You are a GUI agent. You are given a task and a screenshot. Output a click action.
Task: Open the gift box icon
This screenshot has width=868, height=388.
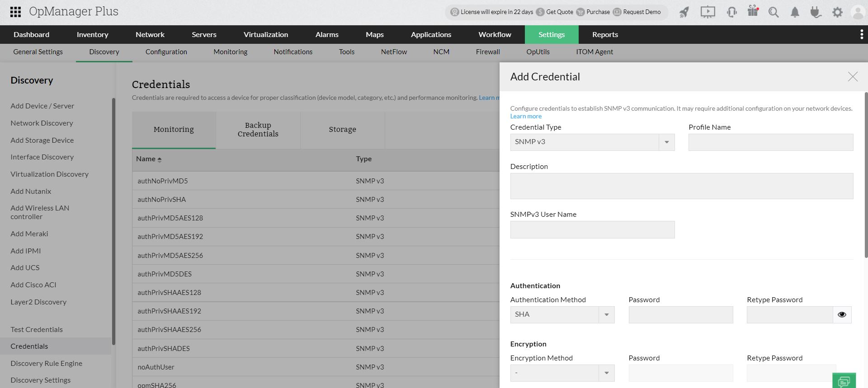[x=753, y=11]
